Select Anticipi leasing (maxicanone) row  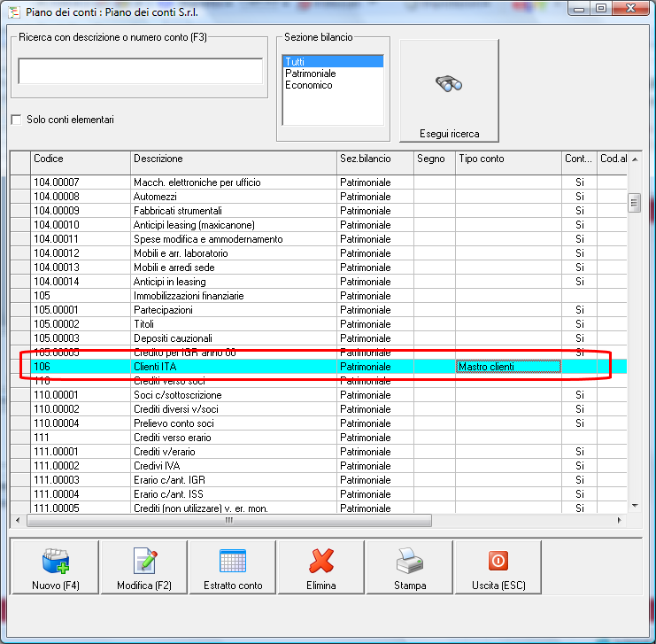pos(319,225)
